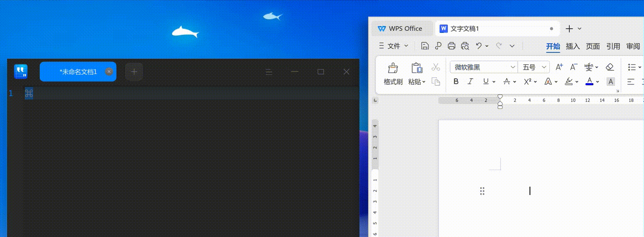The width and height of the screenshot is (644, 237).
Task: Click the drag handle dots beside the paragraph
Action: 482,191
